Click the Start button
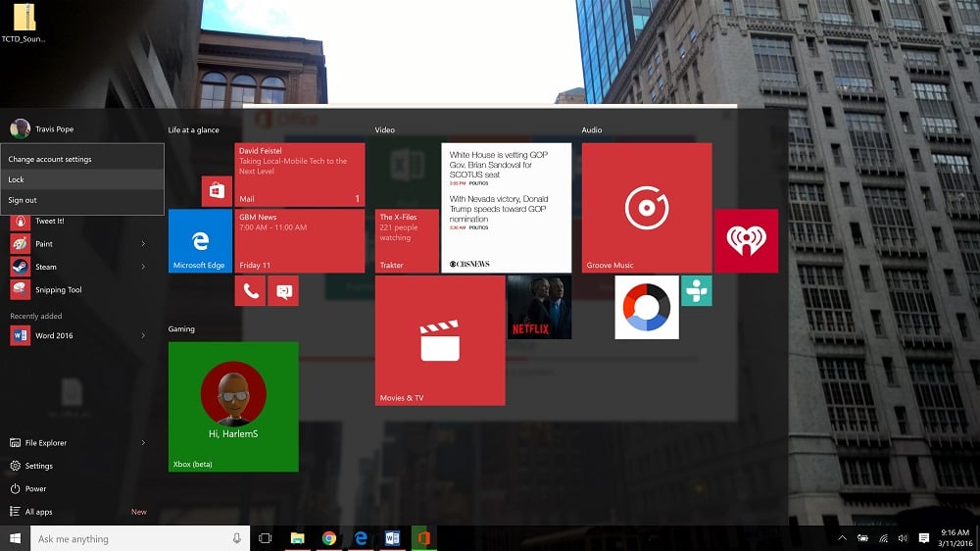Image resolution: width=980 pixels, height=551 pixels. [15, 538]
